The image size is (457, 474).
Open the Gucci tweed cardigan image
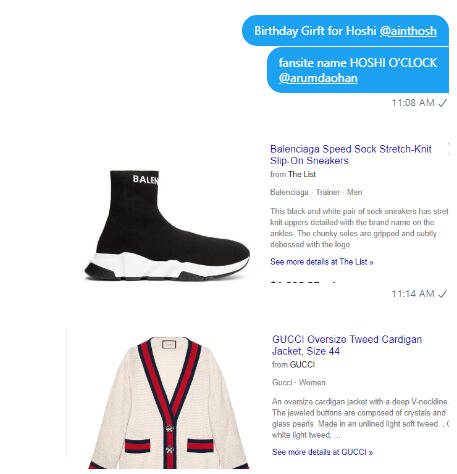[x=169, y=403]
